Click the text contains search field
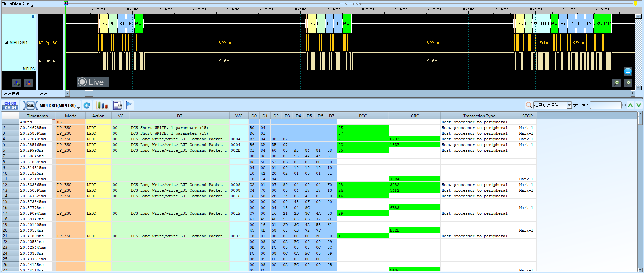The image size is (644, 273). 606,105
